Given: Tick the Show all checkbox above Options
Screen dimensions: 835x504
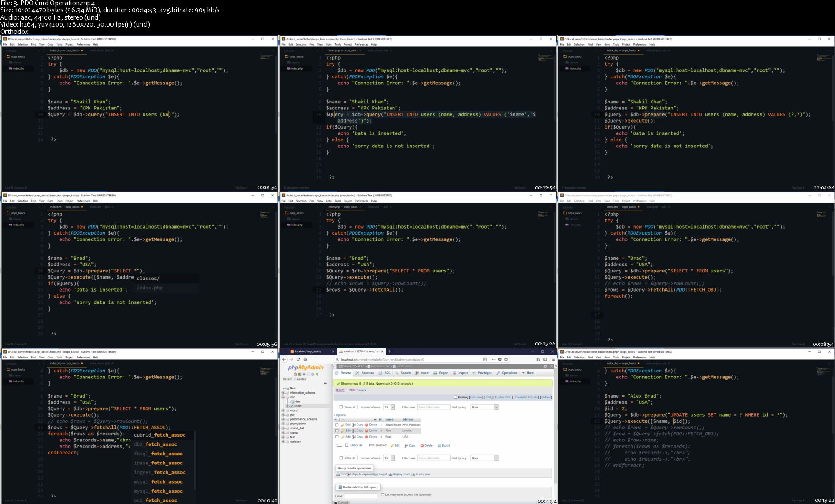Looking at the screenshot, I should tap(341, 407).
